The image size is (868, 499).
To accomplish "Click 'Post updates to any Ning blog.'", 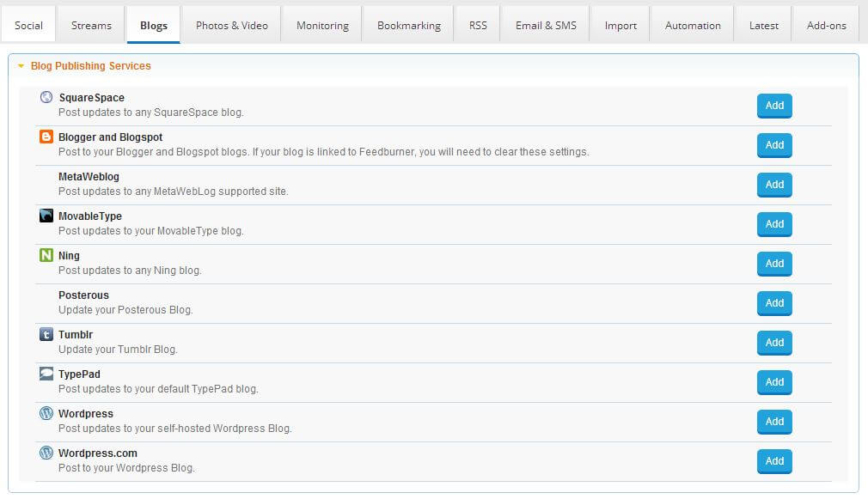I will point(130,271).
